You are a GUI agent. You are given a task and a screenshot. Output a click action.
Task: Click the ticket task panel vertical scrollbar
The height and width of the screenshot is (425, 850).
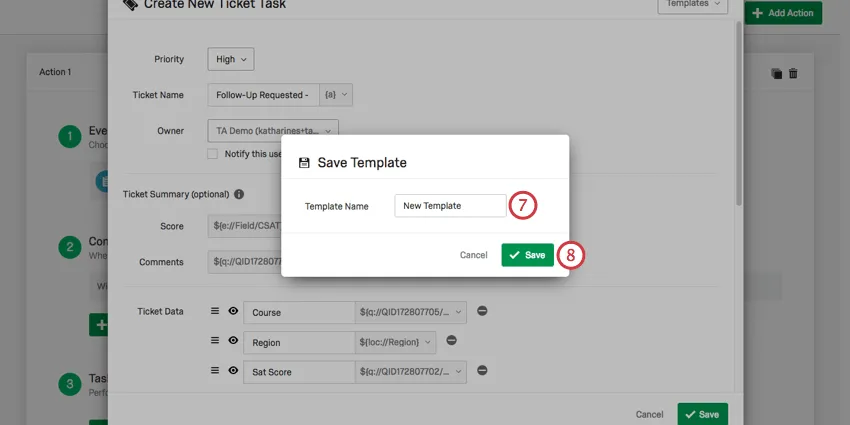pyautogui.click(x=738, y=100)
